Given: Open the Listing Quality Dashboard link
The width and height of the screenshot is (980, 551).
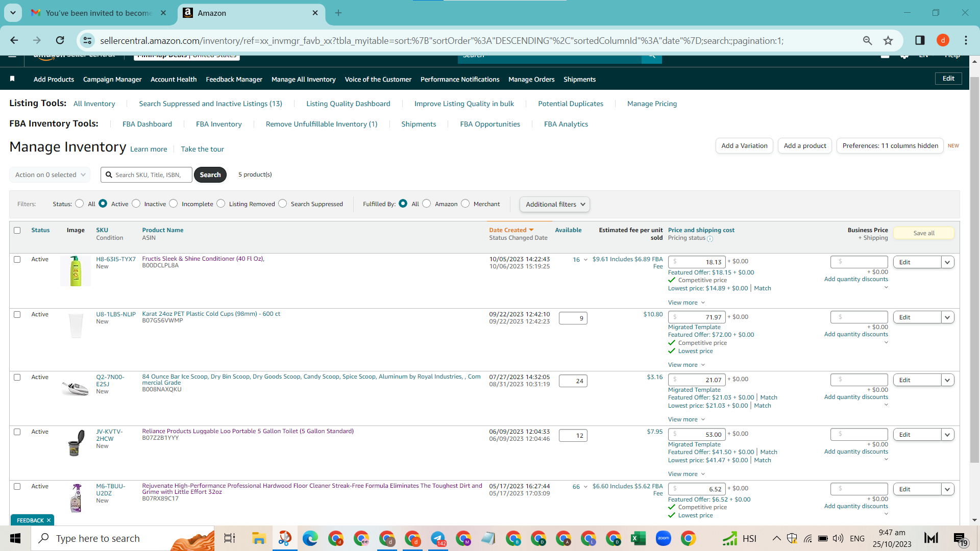Looking at the screenshot, I should click(x=348, y=104).
